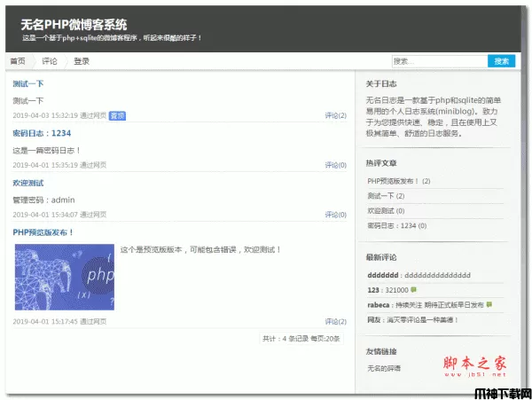
Task: Open the PHP预览版发布！ post title
Action: (x=43, y=232)
